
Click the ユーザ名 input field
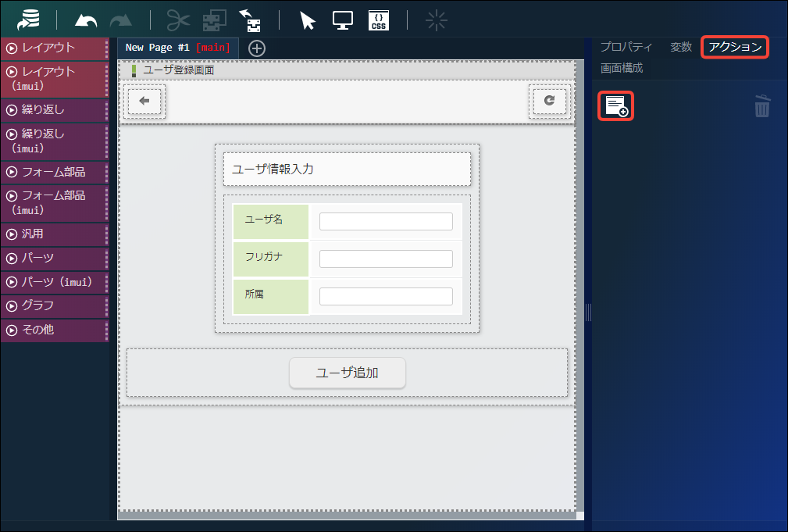click(386, 221)
